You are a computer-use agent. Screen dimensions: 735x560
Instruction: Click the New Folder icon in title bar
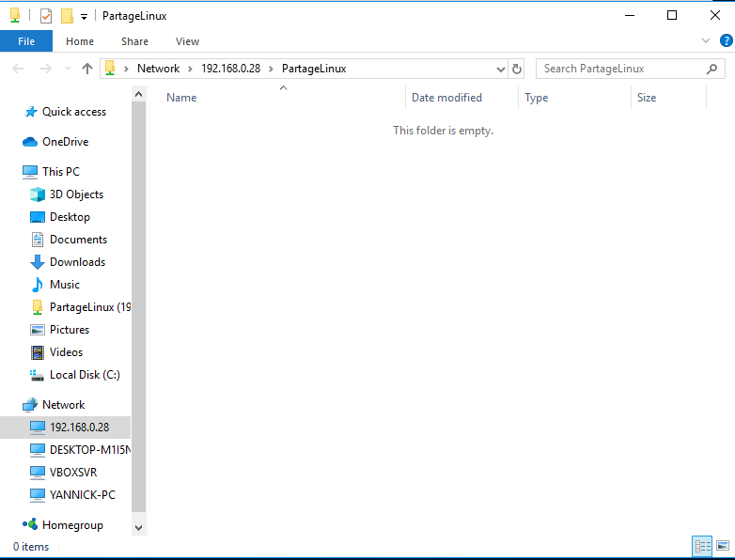tap(67, 16)
